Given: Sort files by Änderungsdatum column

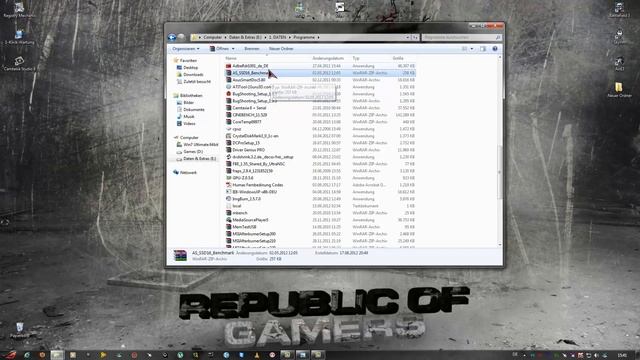Looking at the screenshot, I should [x=328, y=58].
